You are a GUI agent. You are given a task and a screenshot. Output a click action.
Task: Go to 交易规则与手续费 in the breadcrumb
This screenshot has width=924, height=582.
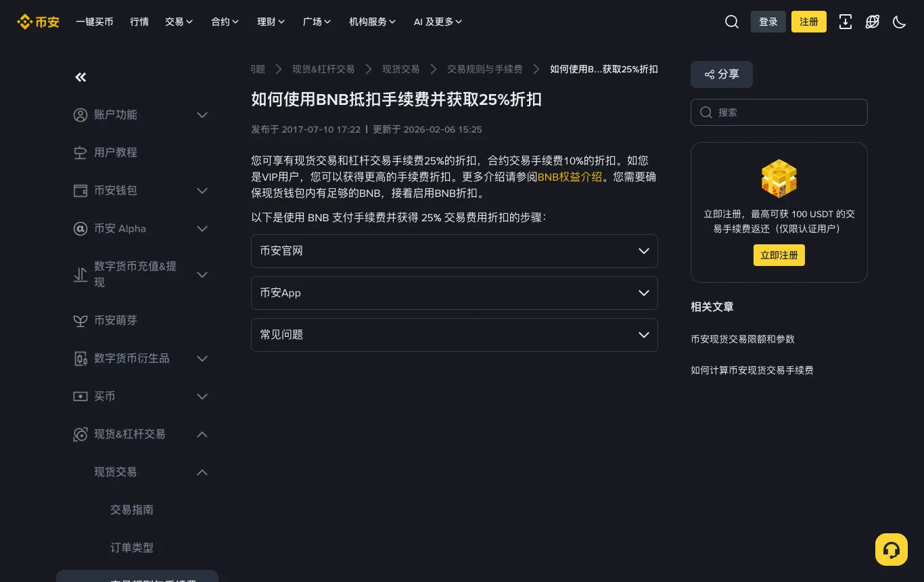tap(485, 69)
